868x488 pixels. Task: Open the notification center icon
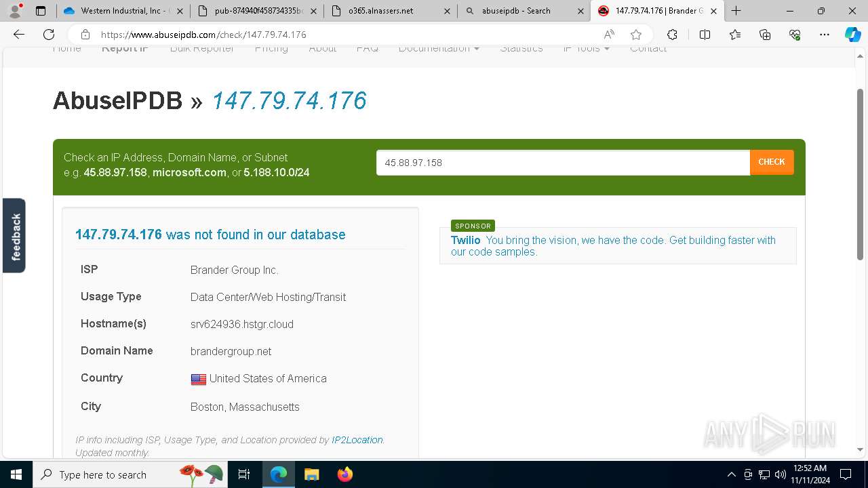click(846, 474)
